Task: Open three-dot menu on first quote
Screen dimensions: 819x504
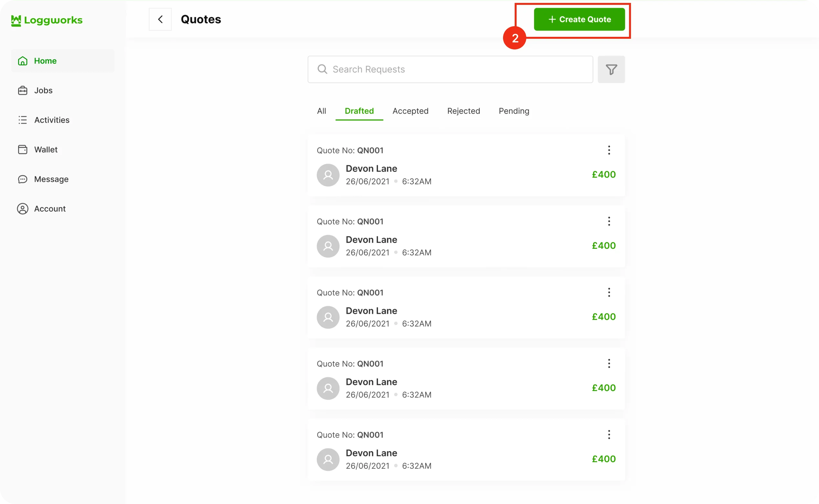Action: click(609, 150)
